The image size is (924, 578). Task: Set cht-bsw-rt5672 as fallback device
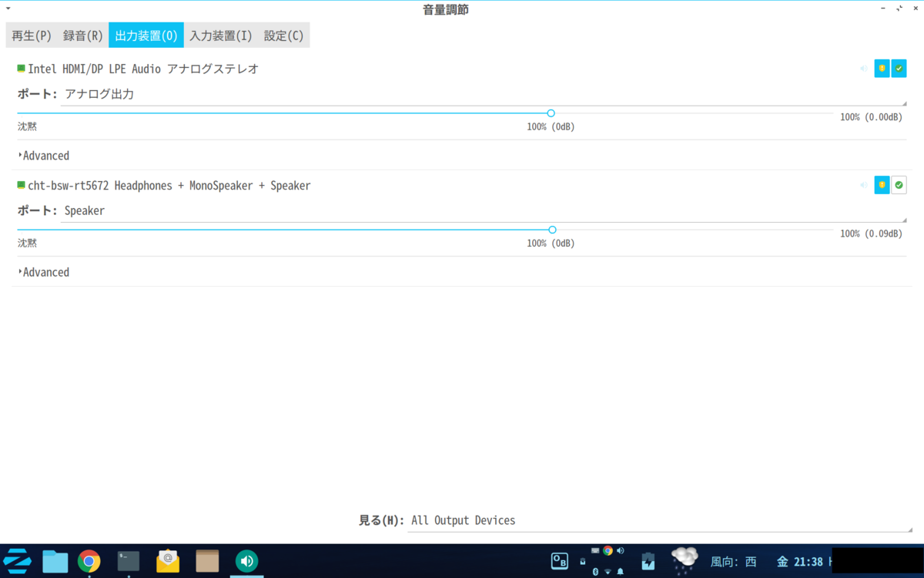[899, 185]
